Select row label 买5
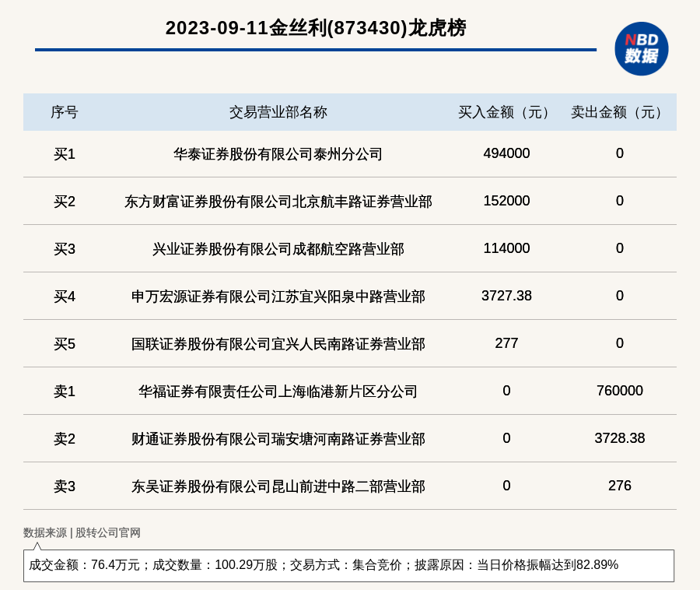The height and width of the screenshot is (590, 700). pos(65,344)
